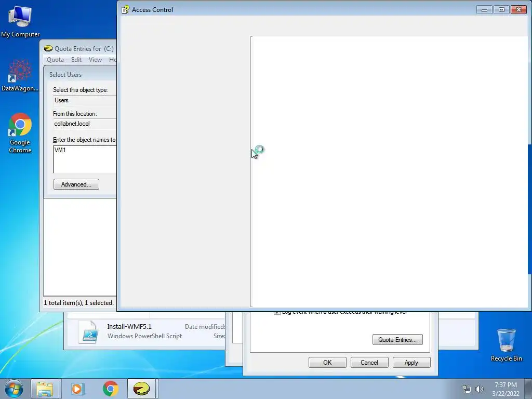Select Quota Entries taskbar button
The width and height of the screenshot is (532, 399).
[141, 389]
